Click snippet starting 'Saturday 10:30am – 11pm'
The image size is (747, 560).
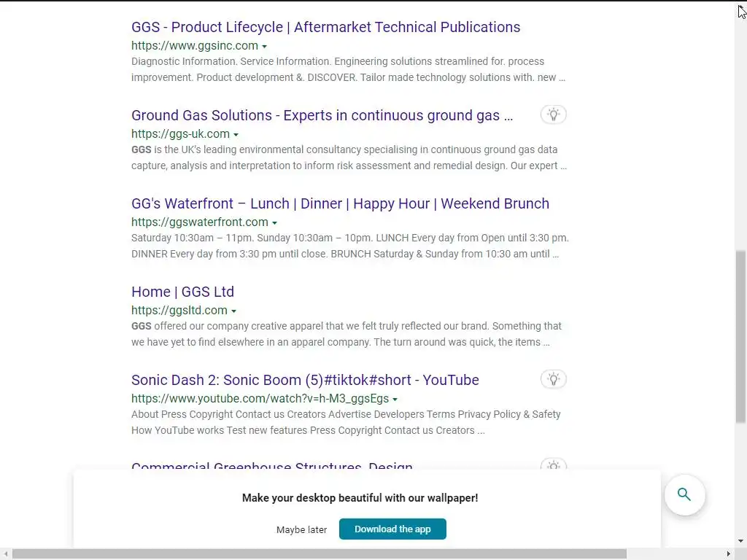pos(350,246)
